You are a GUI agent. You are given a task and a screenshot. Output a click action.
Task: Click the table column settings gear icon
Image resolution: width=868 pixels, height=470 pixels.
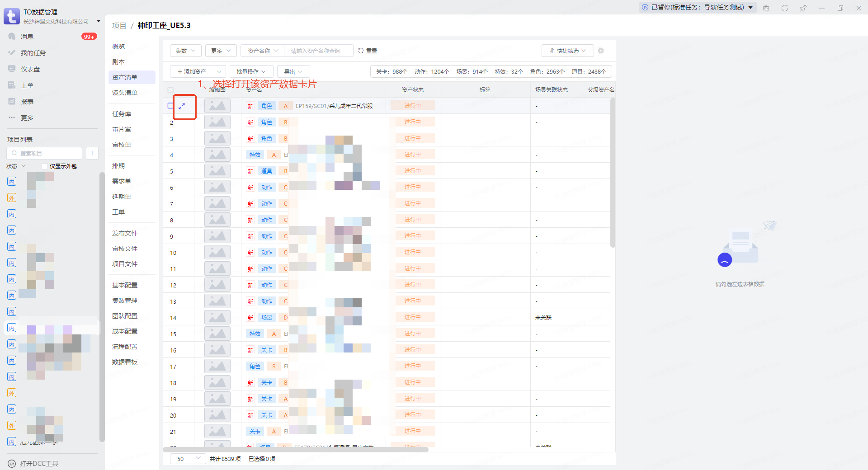point(601,51)
